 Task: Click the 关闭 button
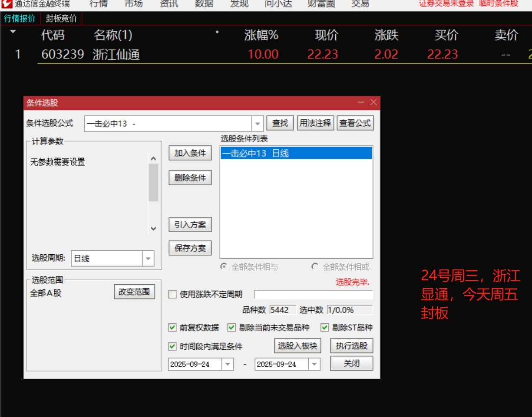352,364
